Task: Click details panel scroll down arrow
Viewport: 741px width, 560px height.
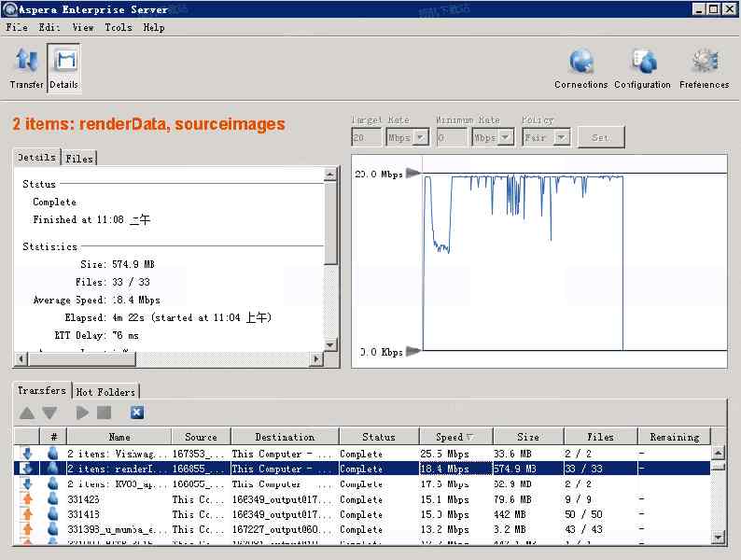Action: pos(330,344)
